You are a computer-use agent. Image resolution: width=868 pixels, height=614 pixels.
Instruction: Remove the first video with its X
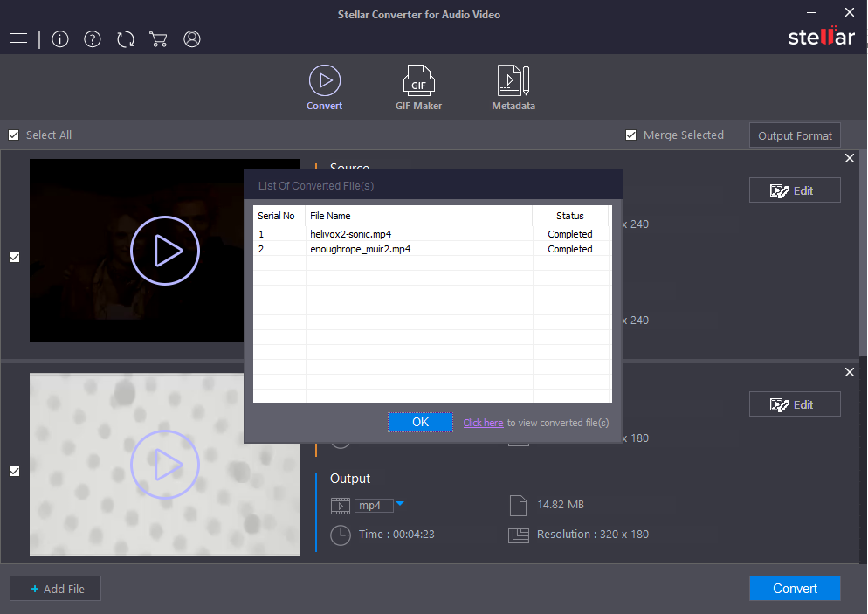850,158
